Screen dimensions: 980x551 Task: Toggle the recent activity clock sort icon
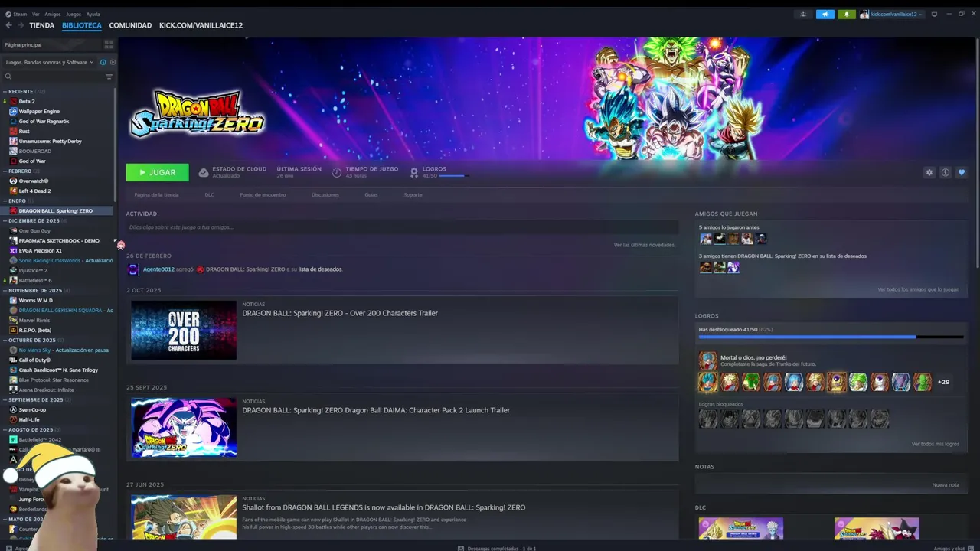103,62
